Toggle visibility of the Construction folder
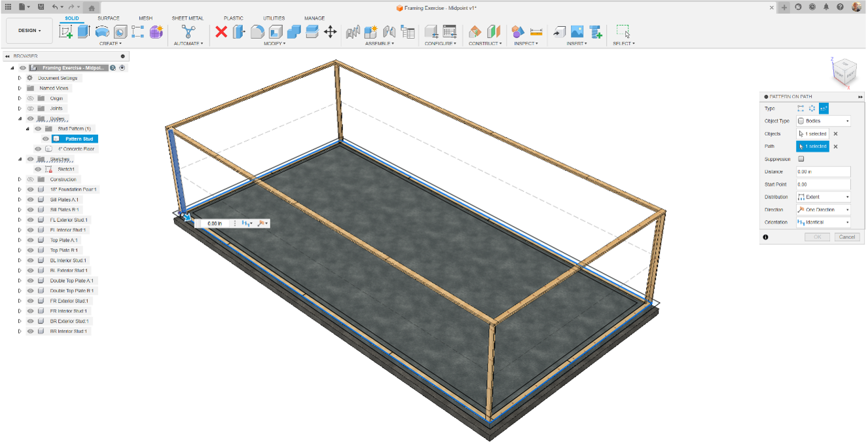 click(30, 179)
